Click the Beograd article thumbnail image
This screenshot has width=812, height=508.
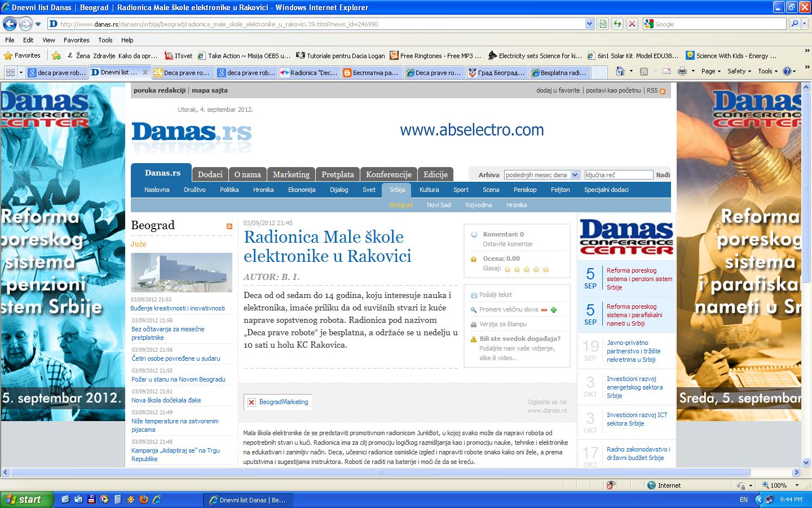(181, 272)
